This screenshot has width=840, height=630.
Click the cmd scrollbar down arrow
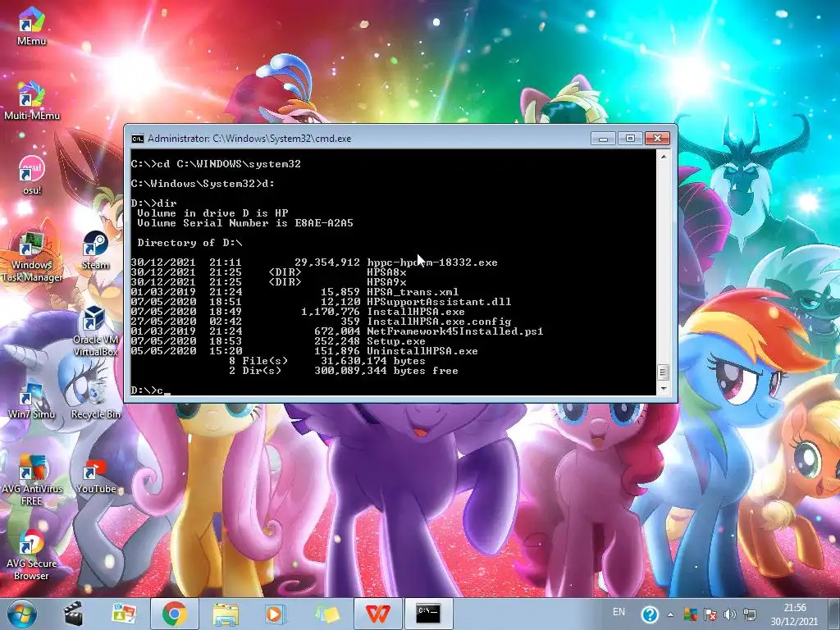[663, 389]
